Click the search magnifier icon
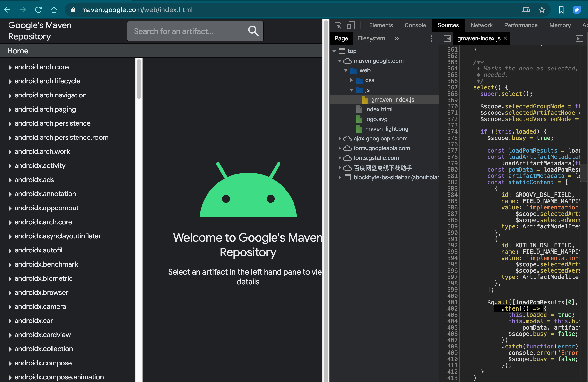This screenshot has width=588, height=382. coord(253,31)
